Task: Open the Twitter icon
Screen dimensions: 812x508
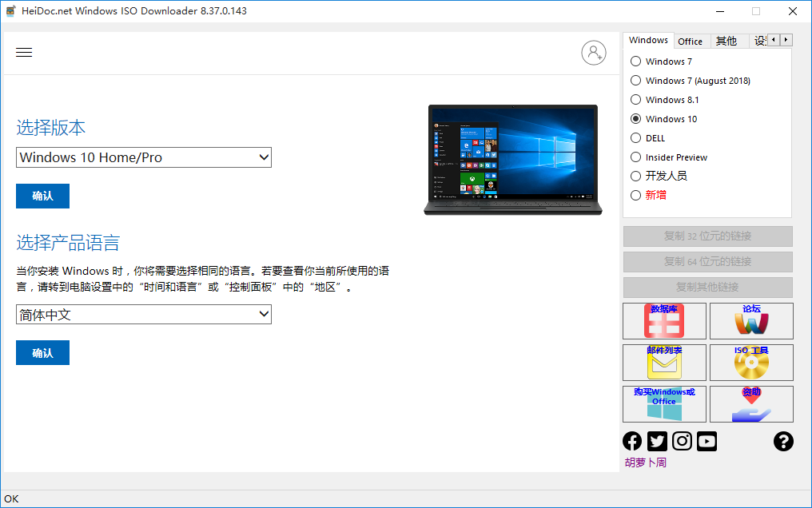Action: pos(657,441)
